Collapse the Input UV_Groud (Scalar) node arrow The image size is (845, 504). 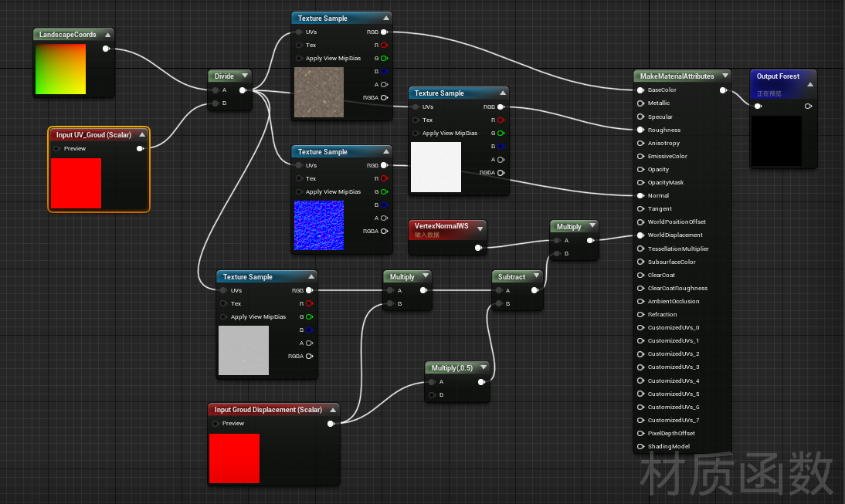[x=142, y=134]
